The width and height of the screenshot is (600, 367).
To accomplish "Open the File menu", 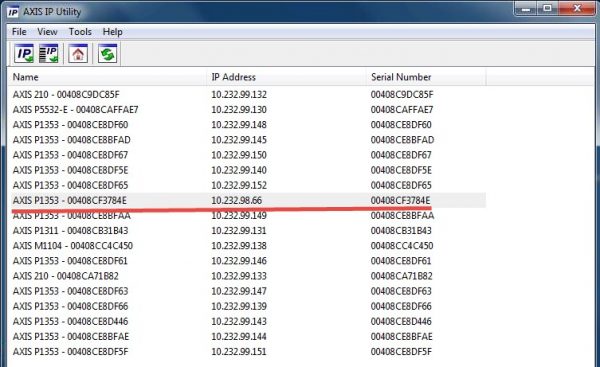I will coord(19,32).
